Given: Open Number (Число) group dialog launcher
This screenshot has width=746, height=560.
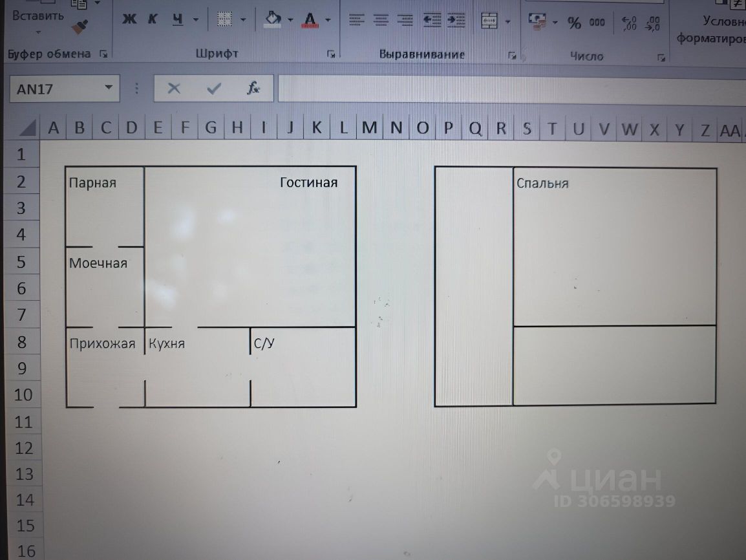Looking at the screenshot, I should tap(661, 58).
